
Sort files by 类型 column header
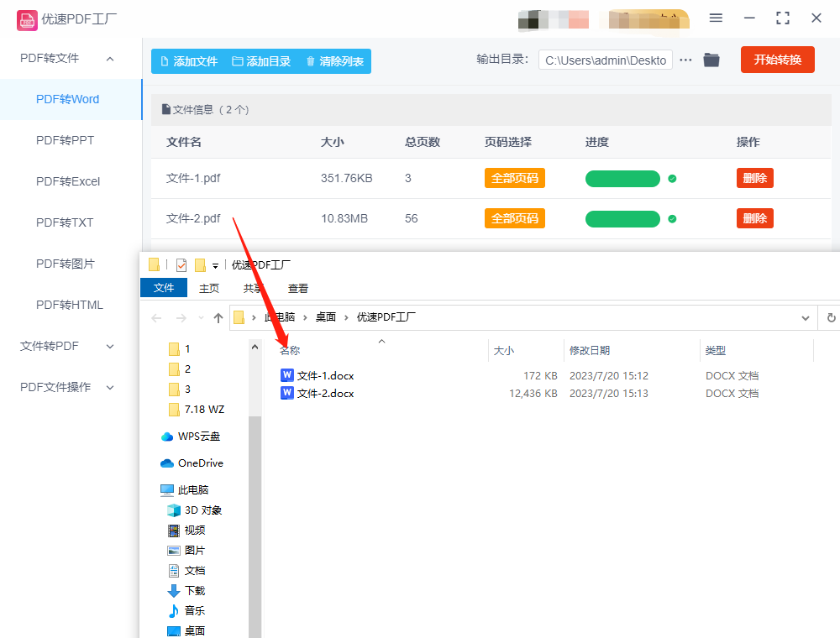click(x=715, y=351)
